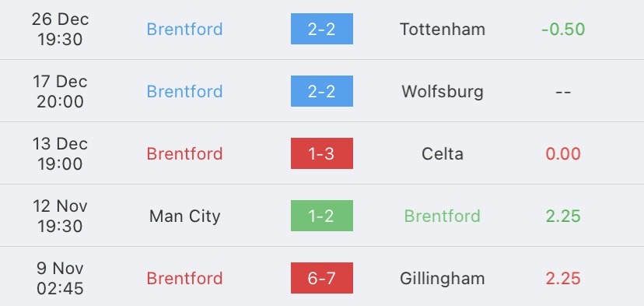Viewport: 644px width, 306px height.
Task: Click Brentford in the 26 Dec row
Action: (185, 30)
